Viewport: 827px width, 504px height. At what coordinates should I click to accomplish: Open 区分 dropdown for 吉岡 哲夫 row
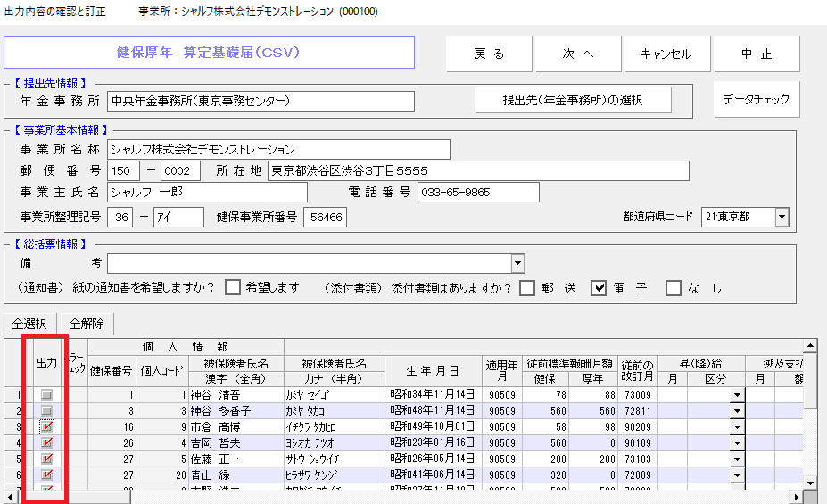pyautogui.click(x=737, y=443)
